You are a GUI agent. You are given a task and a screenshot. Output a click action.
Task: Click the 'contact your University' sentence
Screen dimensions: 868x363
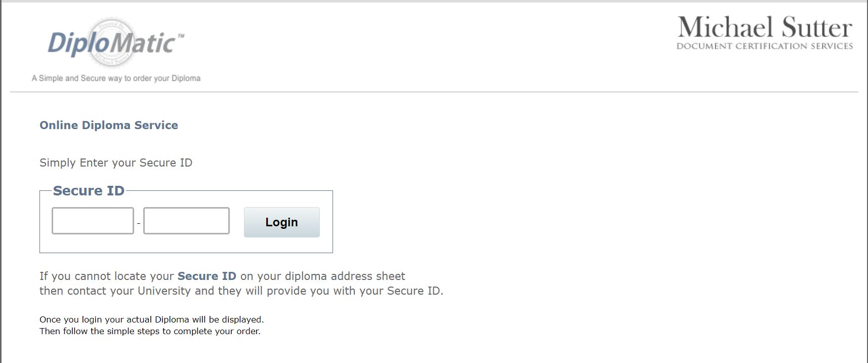pyautogui.click(x=241, y=291)
